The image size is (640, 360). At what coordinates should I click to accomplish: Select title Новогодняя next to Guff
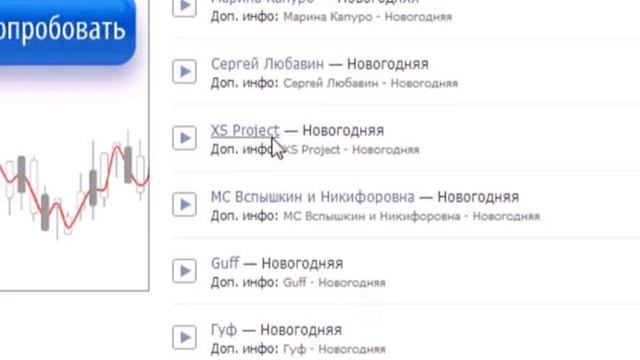(x=302, y=264)
